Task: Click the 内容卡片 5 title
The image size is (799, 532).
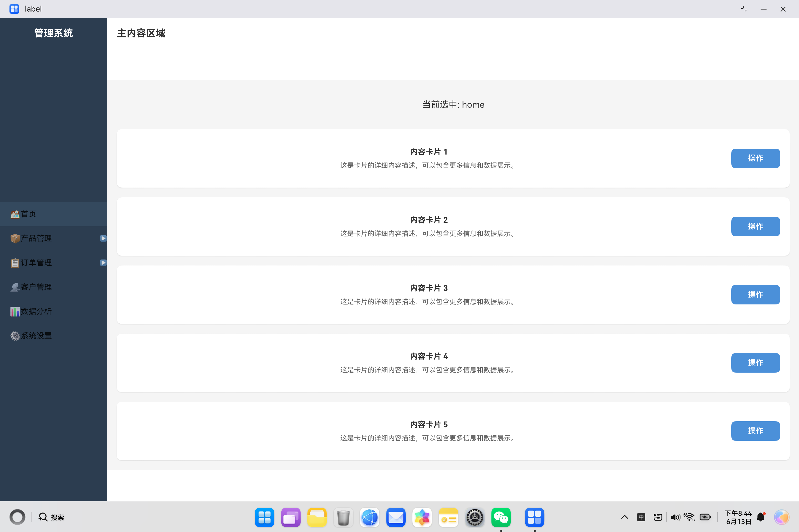Action: pyautogui.click(x=429, y=424)
